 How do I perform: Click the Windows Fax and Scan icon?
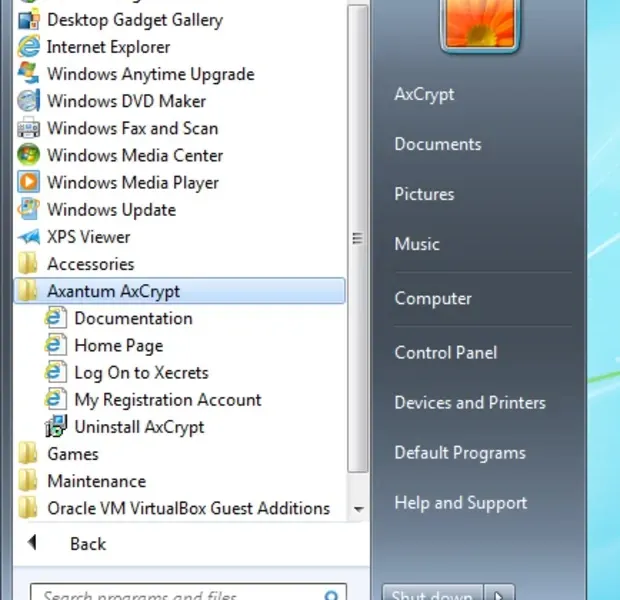point(28,128)
